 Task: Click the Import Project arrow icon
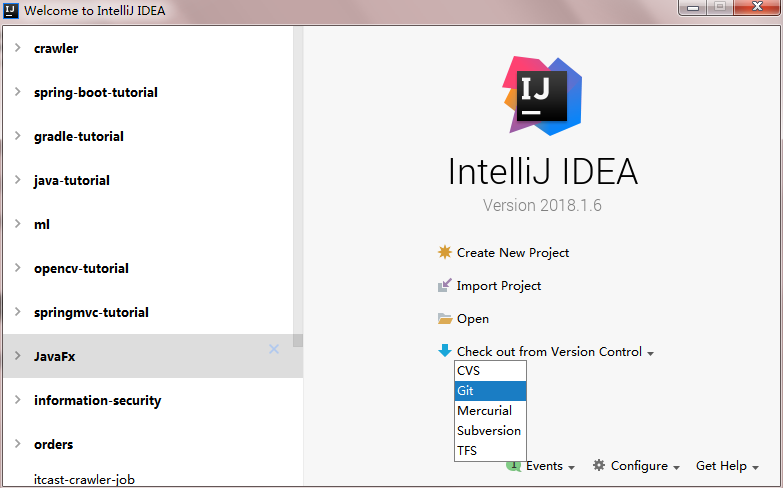[x=444, y=285]
